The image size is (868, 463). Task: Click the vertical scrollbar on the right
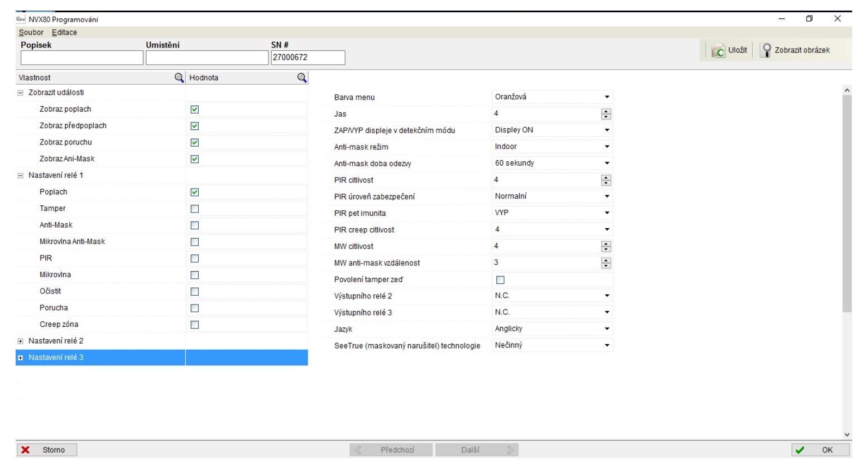[x=847, y=201]
